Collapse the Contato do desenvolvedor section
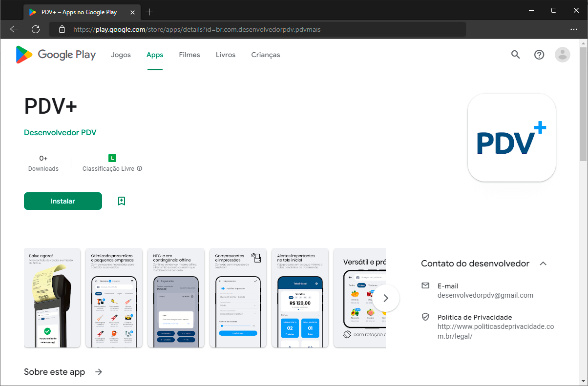Image resolution: width=588 pixels, height=386 pixels. pos(543,264)
